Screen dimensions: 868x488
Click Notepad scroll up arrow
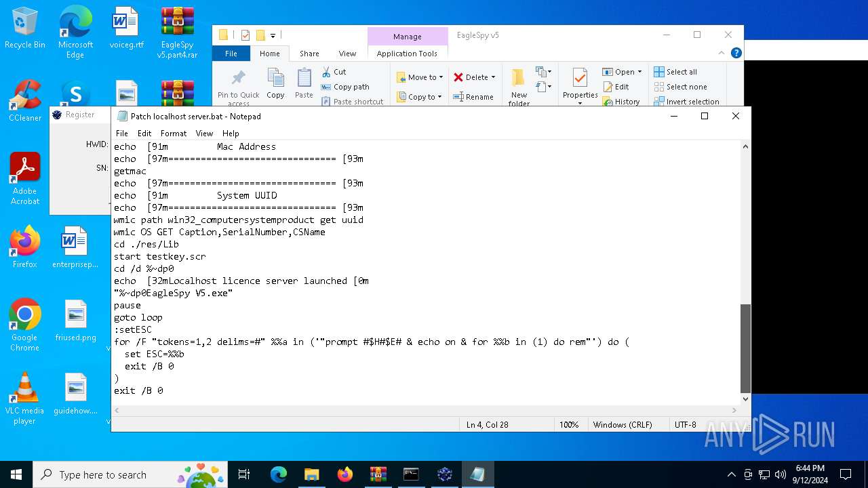coord(745,146)
